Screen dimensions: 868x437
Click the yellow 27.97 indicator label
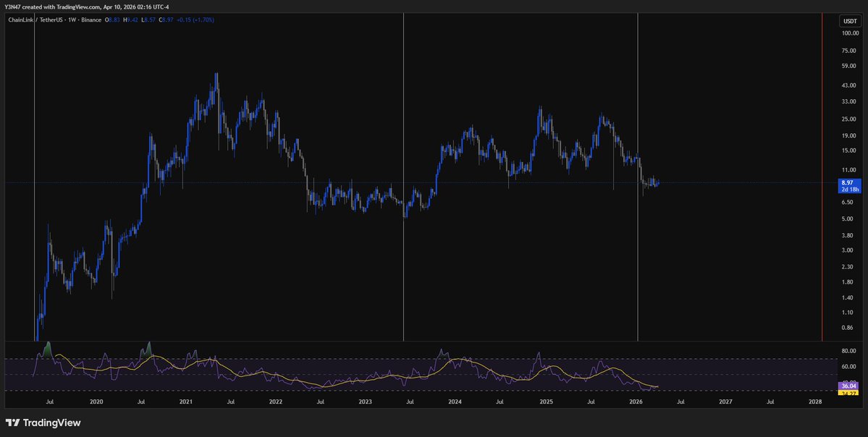coord(848,392)
